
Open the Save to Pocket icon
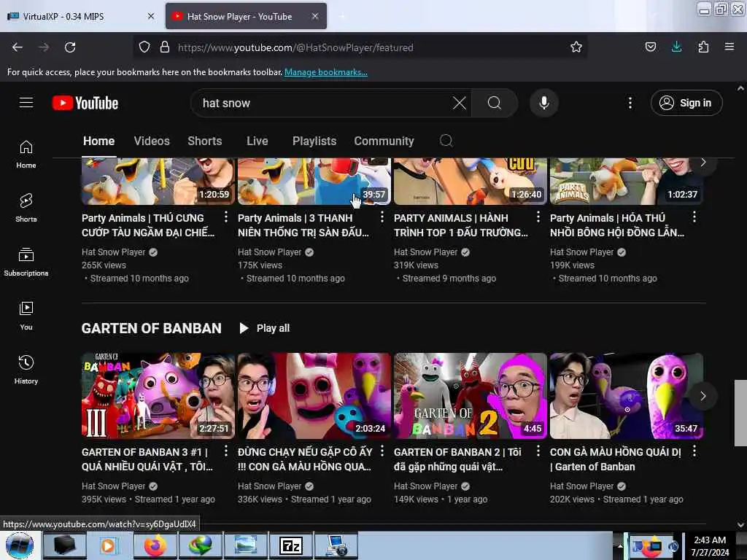[x=650, y=47]
